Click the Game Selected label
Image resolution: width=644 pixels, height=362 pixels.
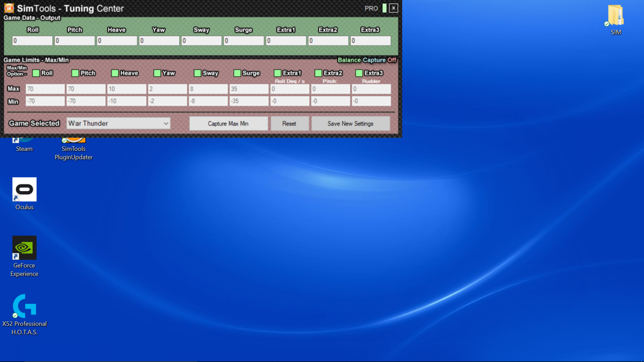[34, 123]
